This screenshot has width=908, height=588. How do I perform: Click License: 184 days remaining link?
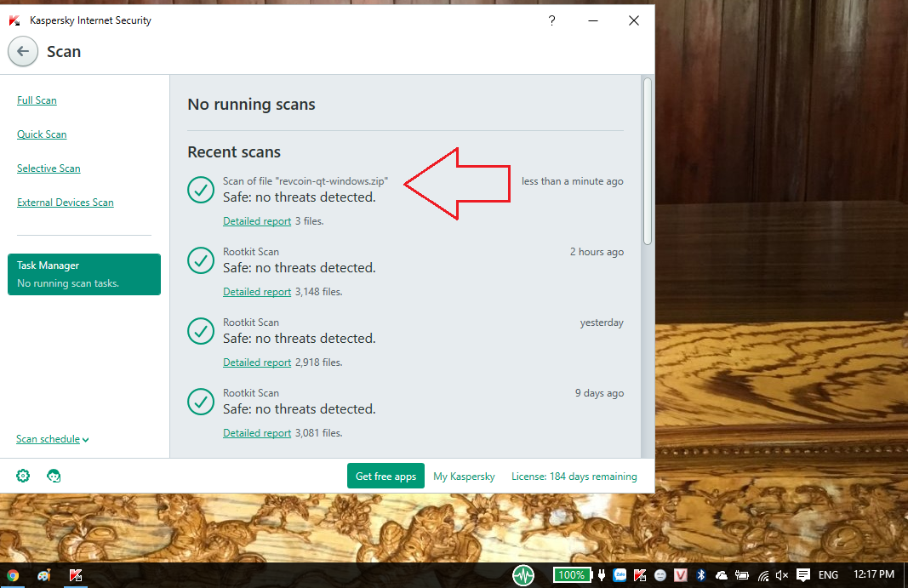pos(574,477)
